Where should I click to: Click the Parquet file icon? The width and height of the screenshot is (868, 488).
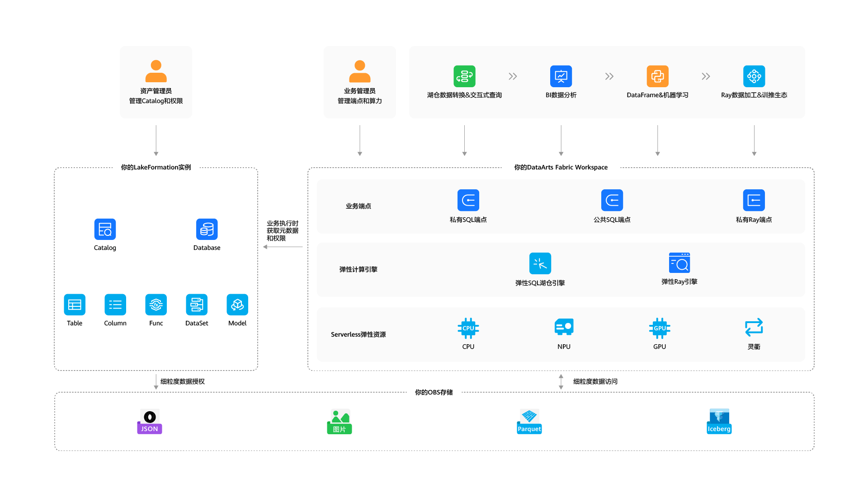(x=529, y=422)
